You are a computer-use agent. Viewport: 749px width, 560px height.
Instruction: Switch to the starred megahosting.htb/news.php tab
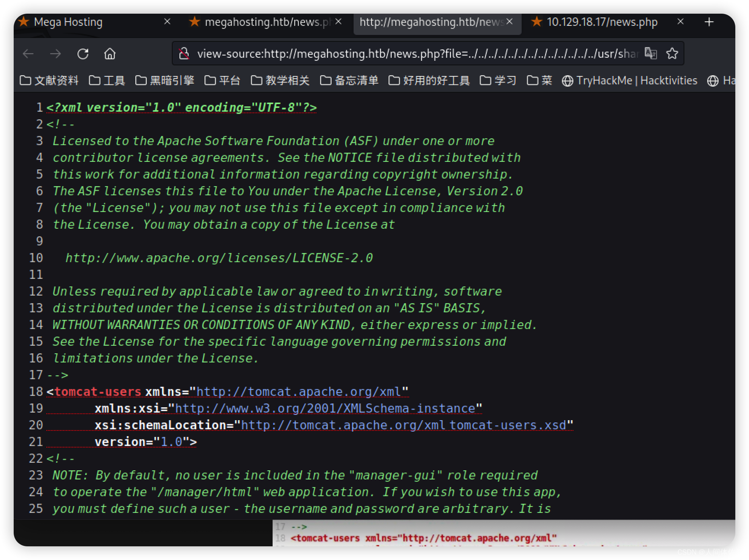[266, 22]
